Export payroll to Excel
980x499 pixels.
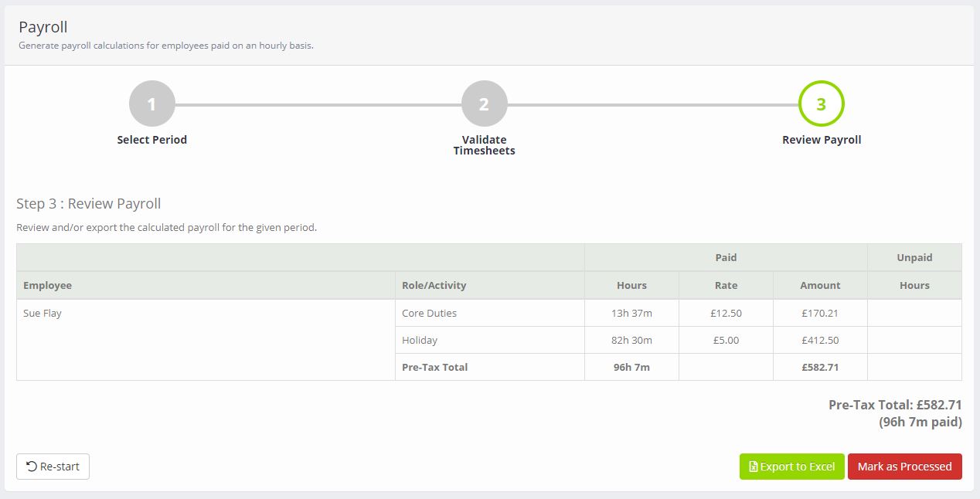click(x=791, y=467)
